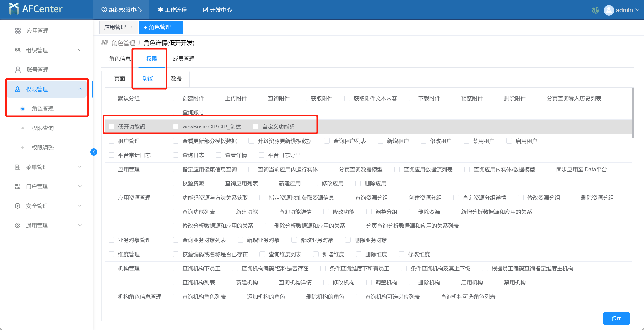Click the 保存 button
The height and width of the screenshot is (330, 644).
[x=616, y=318]
